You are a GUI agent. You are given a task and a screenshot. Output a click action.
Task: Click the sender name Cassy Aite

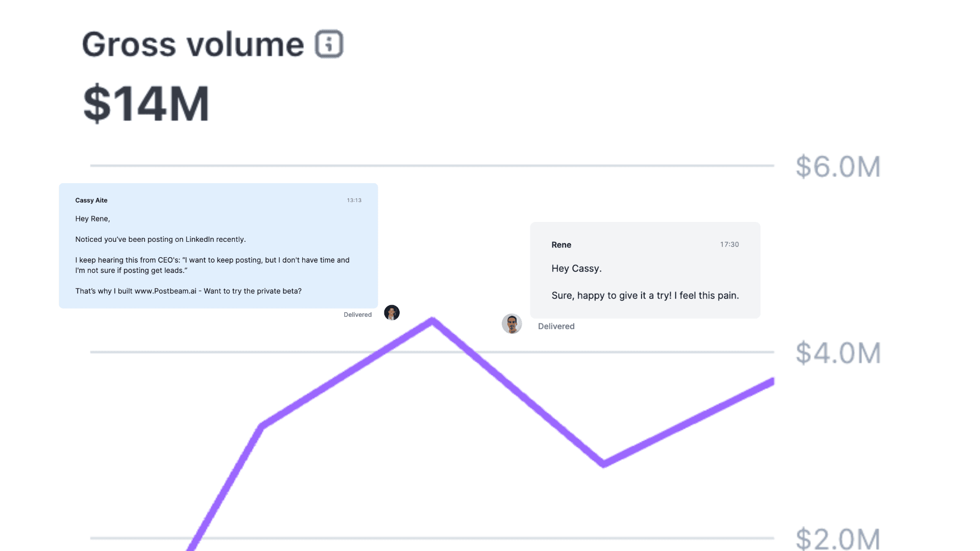(91, 200)
